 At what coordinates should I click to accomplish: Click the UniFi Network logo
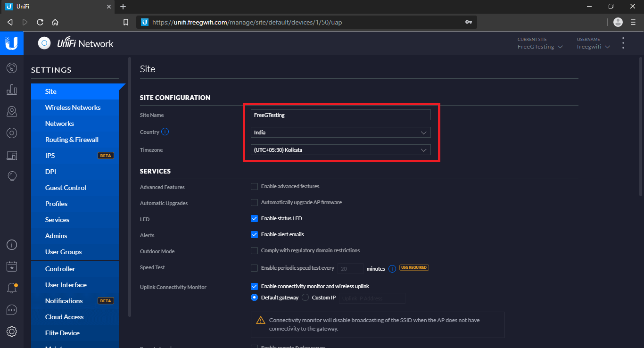76,43
